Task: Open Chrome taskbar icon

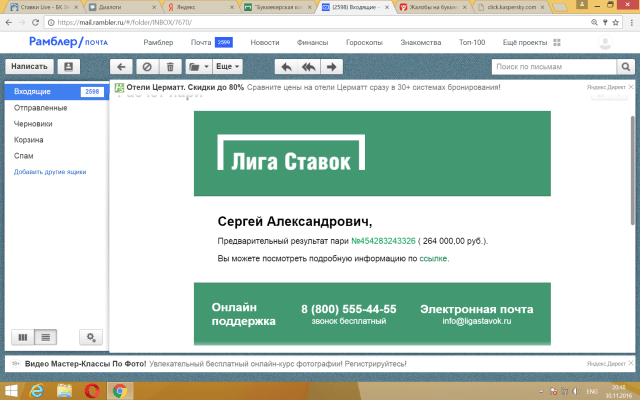Action: tap(120, 391)
